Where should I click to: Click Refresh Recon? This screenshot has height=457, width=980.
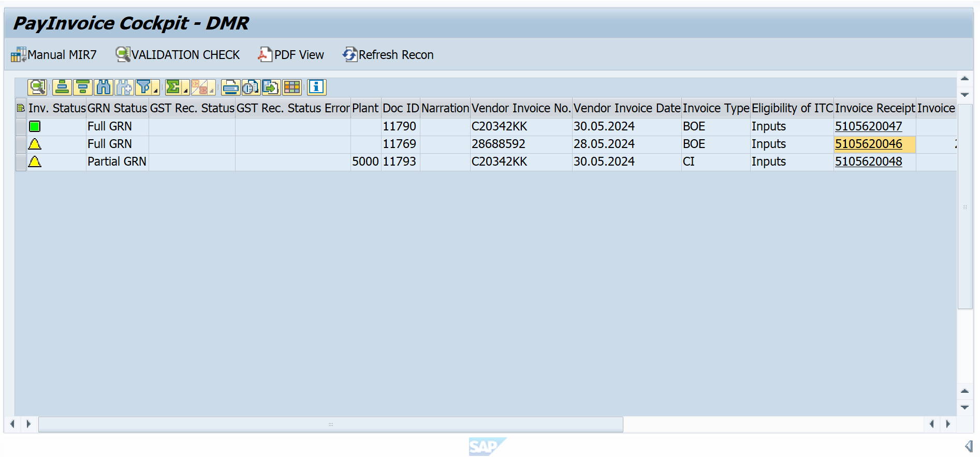(388, 54)
